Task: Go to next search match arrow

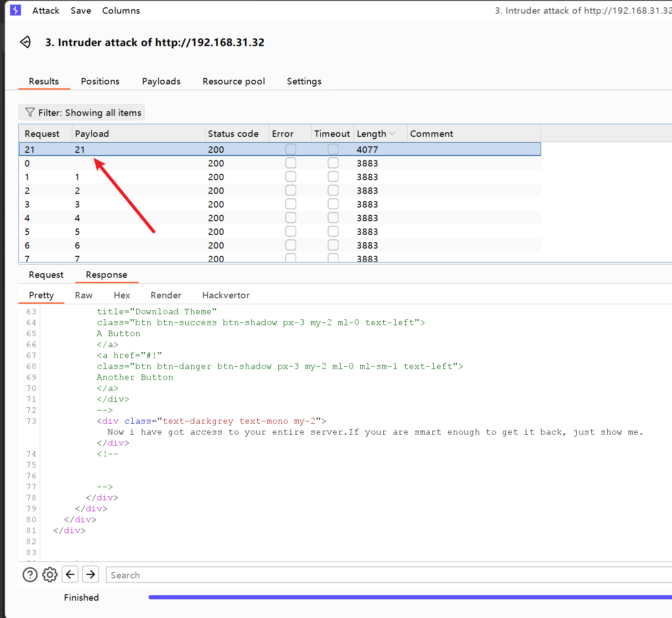Action: coord(91,574)
